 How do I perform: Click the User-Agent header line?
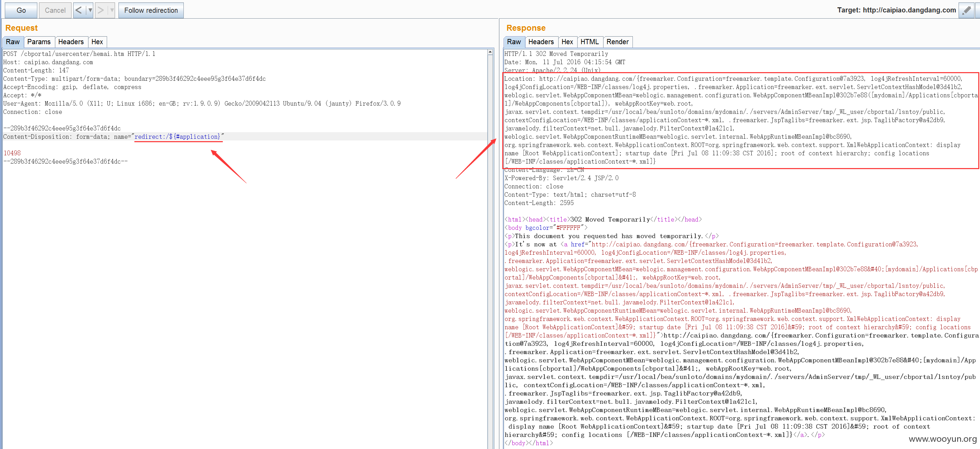(x=202, y=104)
